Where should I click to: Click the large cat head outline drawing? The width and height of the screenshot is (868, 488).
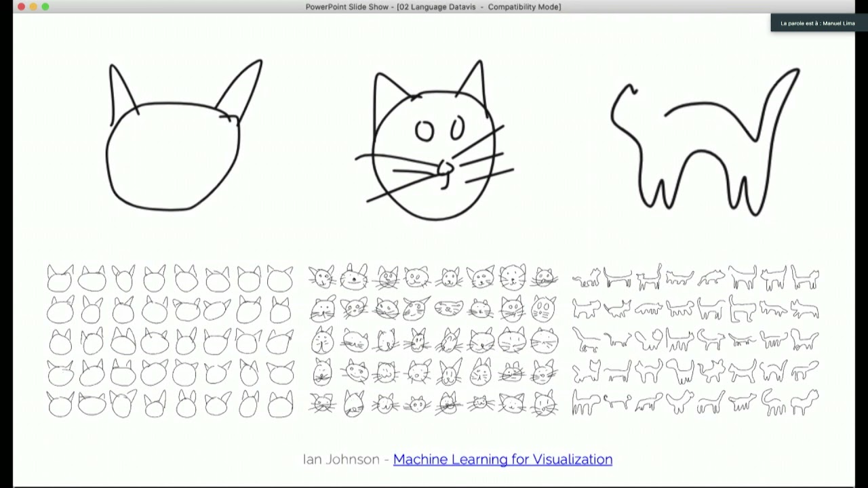pos(184,136)
